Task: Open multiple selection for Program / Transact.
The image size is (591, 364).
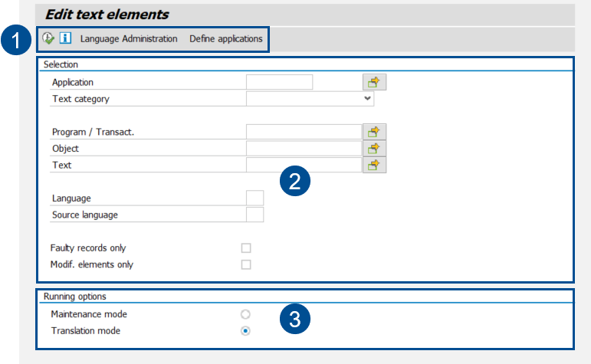Action: click(x=374, y=132)
